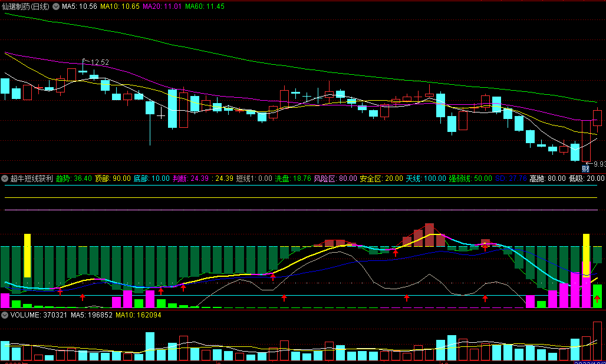Screen dimensions: 606x364
Task: Click the VOLUME: 370321 label
Action: coord(39,315)
